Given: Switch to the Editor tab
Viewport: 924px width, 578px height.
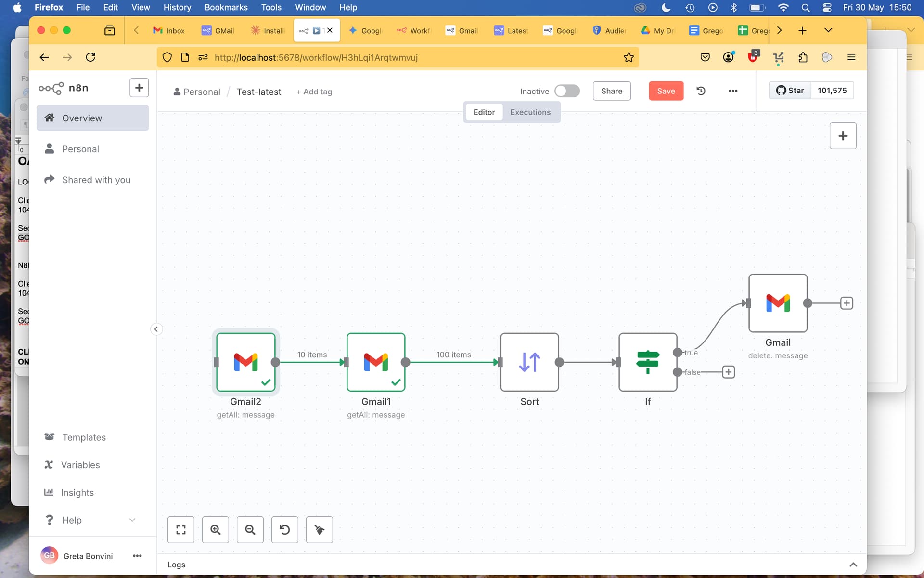Looking at the screenshot, I should tap(484, 112).
